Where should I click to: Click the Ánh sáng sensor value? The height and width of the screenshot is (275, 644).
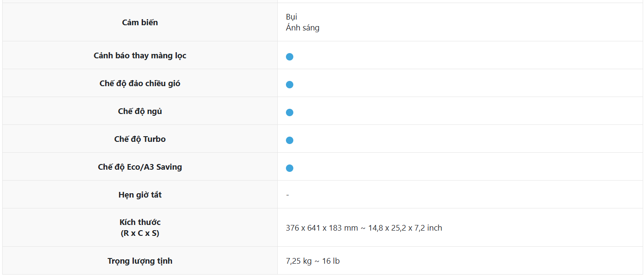pyautogui.click(x=302, y=28)
